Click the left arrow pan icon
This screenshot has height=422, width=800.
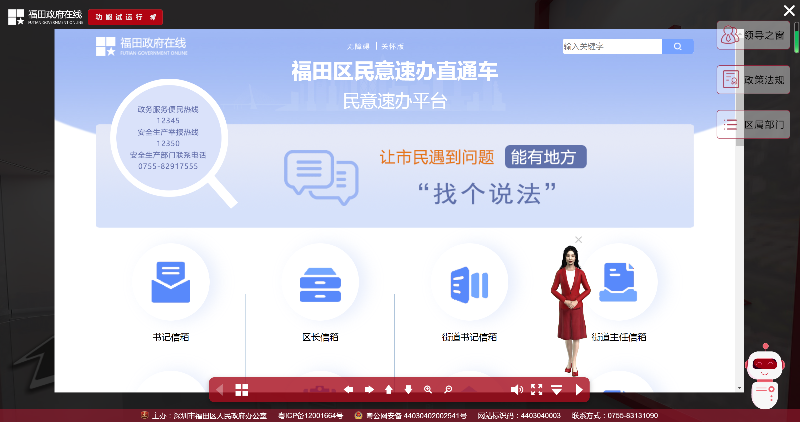tap(348, 390)
